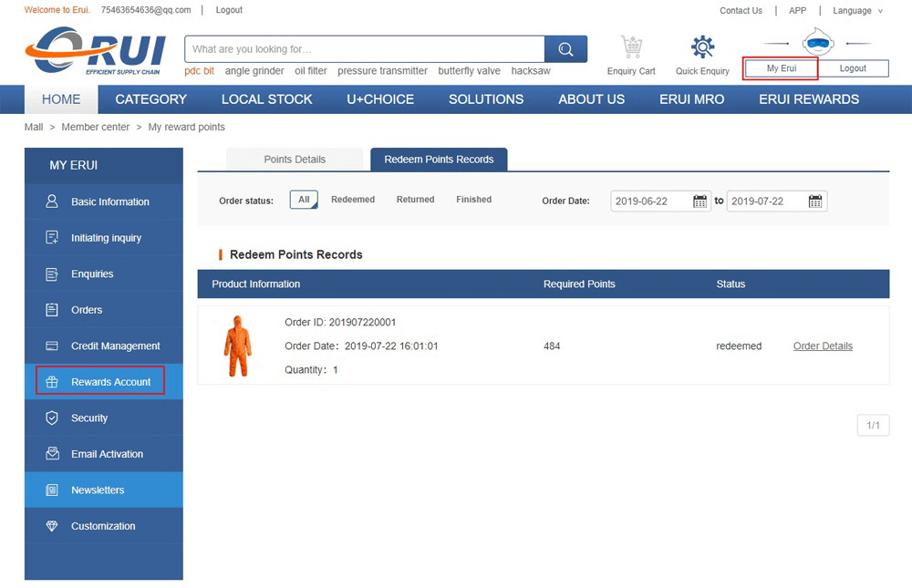Open the CATEGORY menu
The image size is (912, 588).
(x=151, y=99)
